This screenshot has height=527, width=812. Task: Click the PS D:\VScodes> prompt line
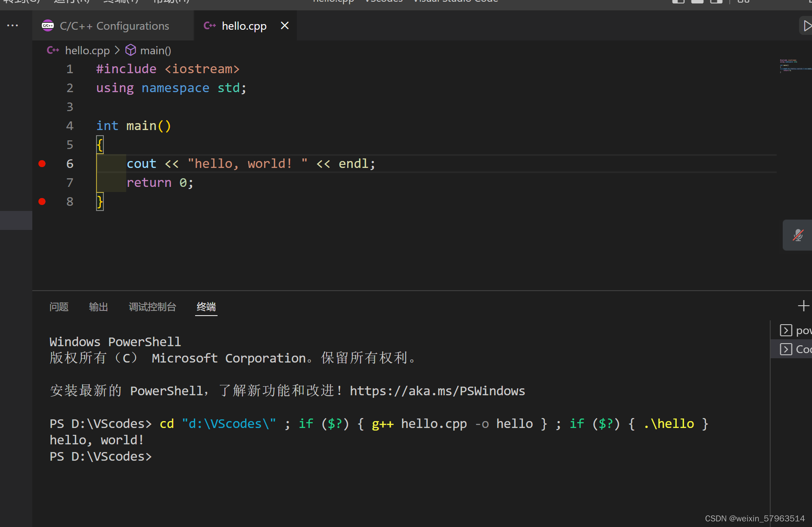click(x=101, y=456)
